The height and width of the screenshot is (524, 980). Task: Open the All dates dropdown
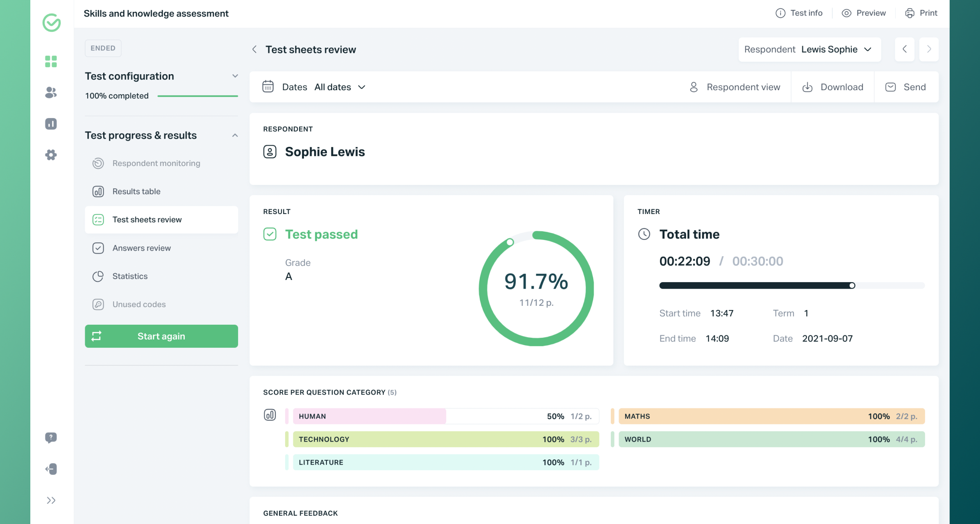(x=340, y=87)
